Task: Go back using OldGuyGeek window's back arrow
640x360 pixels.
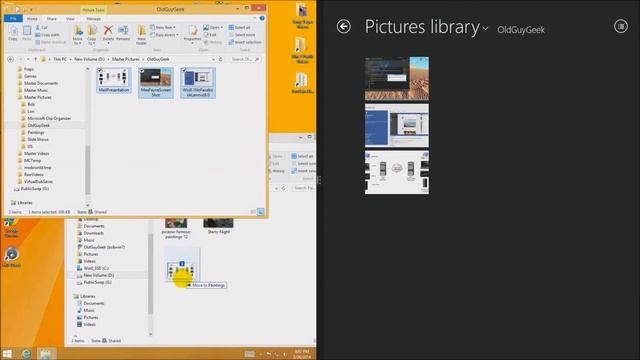Action: [11, 59]
